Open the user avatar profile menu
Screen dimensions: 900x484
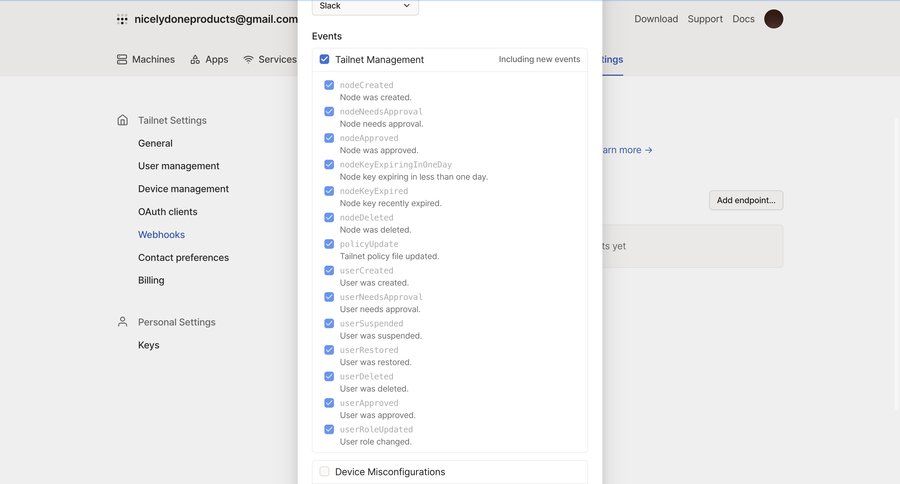tap(773, 19)
